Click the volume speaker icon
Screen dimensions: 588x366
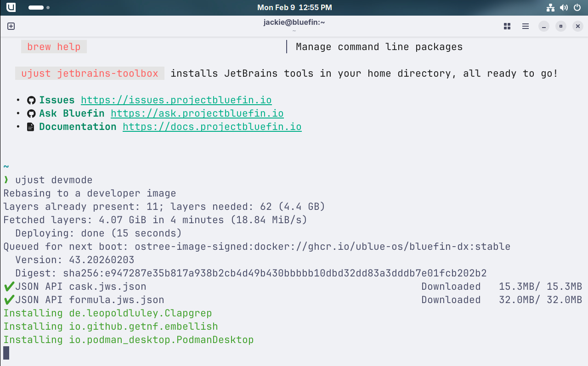(x=564, y=7)
